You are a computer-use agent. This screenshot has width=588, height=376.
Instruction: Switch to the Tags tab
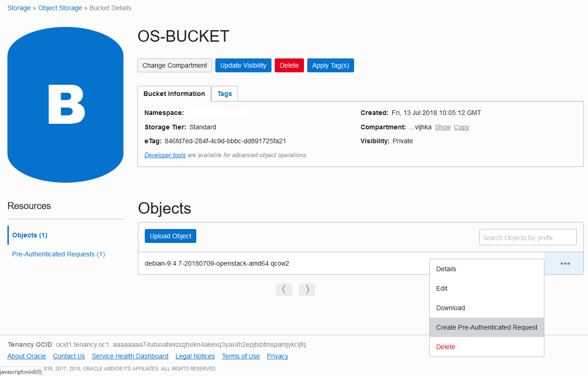(x=225, y=94)
